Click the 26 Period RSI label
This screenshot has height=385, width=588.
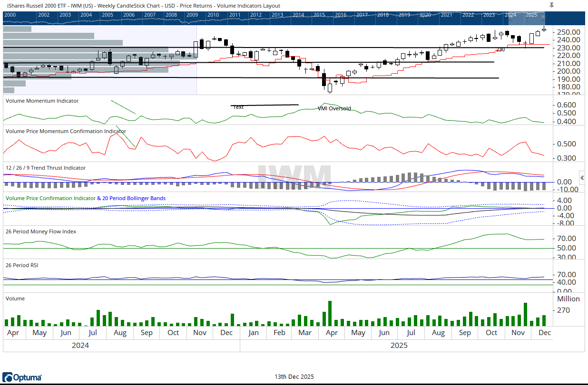(x=22, y=265)
